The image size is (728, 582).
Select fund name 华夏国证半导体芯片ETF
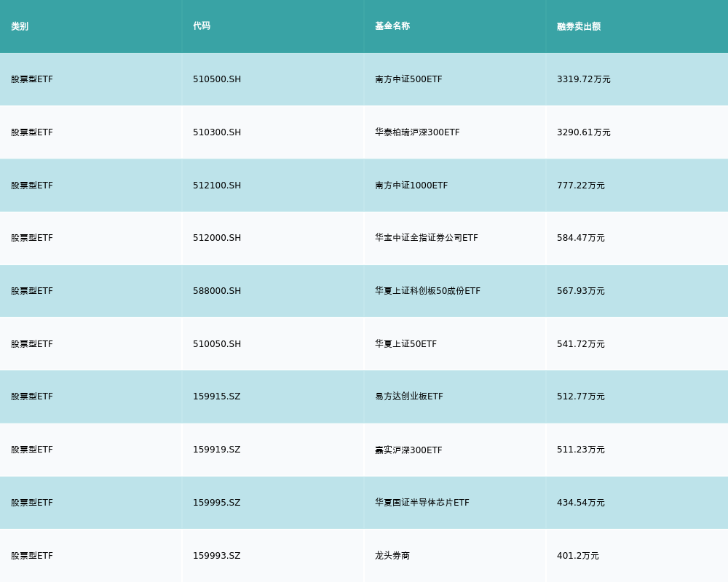tap(422, 503)
